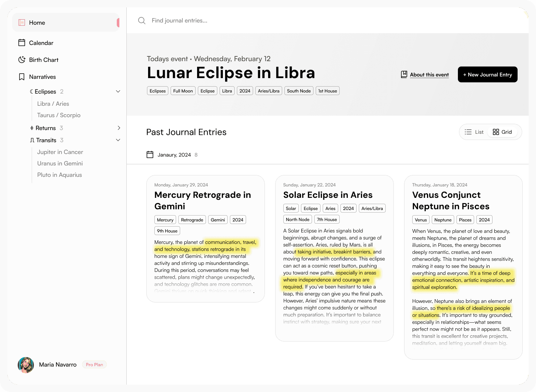Click the 9th House tag
The height and width of the screenshot is (392, 536).
(x=167, y=231)
